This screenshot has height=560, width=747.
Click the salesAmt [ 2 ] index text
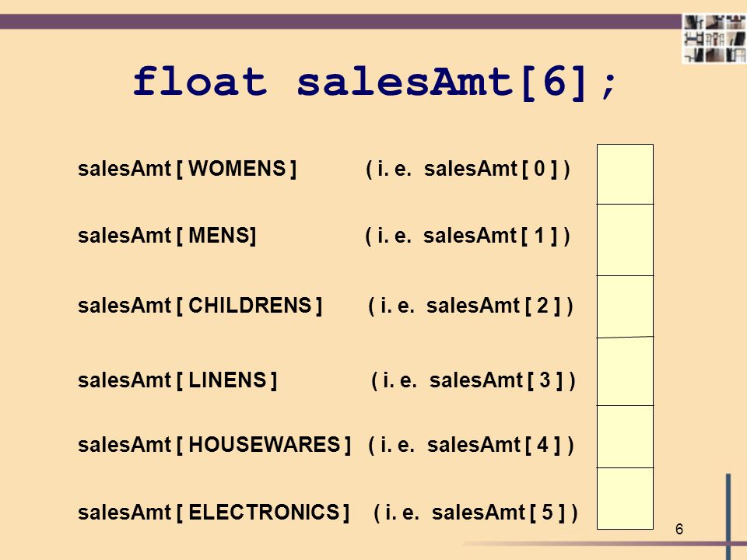(x=493, y=306)
